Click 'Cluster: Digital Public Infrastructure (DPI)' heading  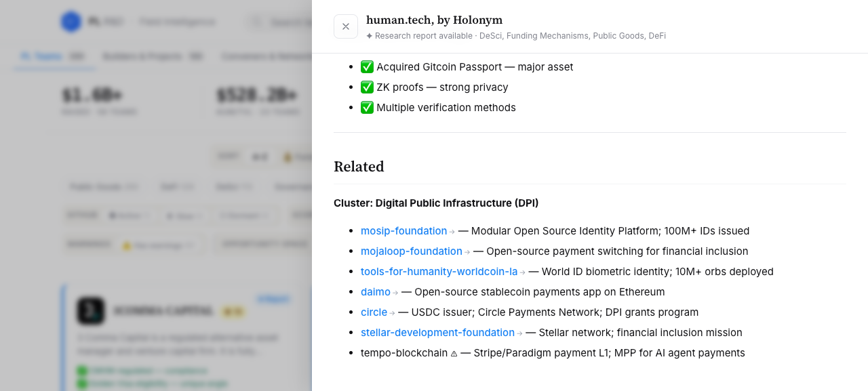tap(436, 203)
